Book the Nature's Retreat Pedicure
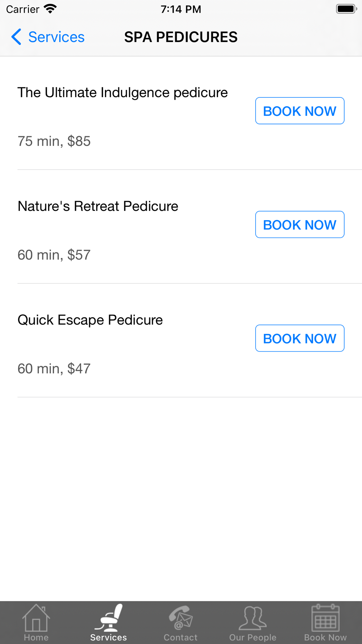Screen dimensions: 362x644 click(300, 225)
